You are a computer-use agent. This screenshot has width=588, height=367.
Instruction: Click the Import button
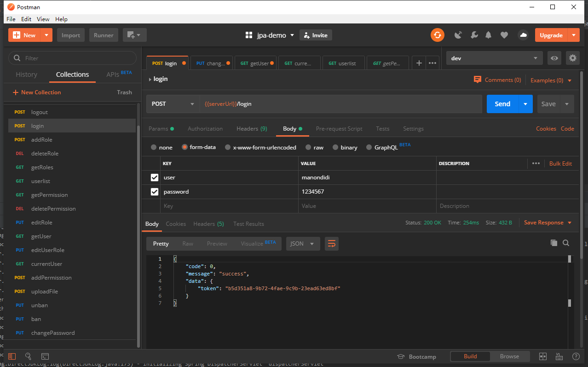[x=71, y=35]
